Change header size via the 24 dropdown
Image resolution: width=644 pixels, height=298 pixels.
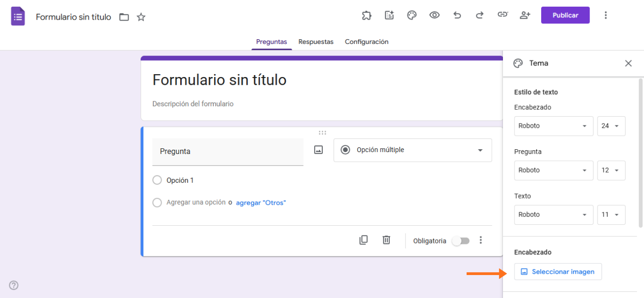coord(611,126)
